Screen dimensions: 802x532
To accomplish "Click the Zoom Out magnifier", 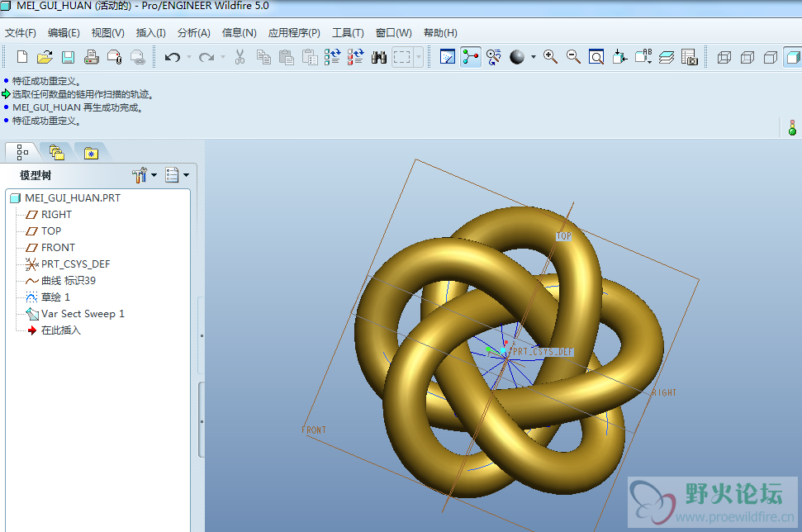I will [x=573, y=57].
